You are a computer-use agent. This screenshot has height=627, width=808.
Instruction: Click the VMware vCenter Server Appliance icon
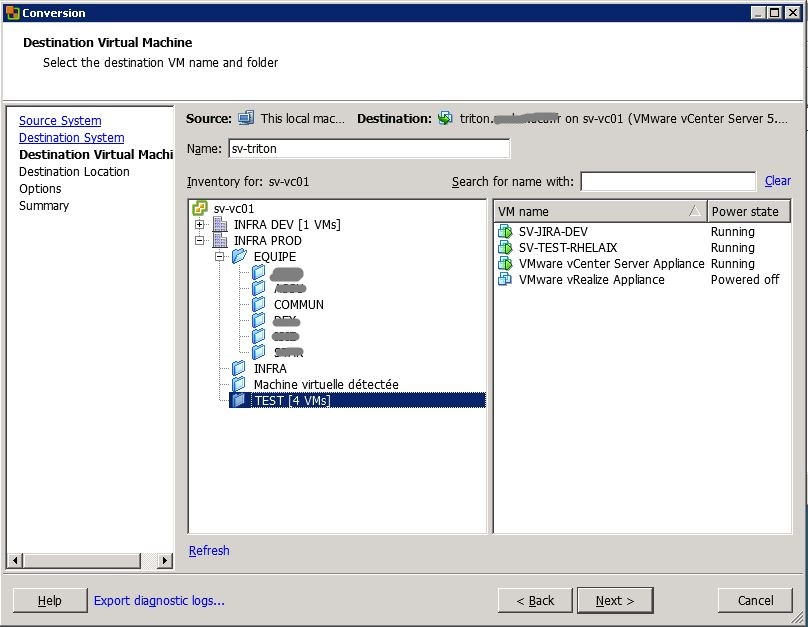(x=505, y=263)
